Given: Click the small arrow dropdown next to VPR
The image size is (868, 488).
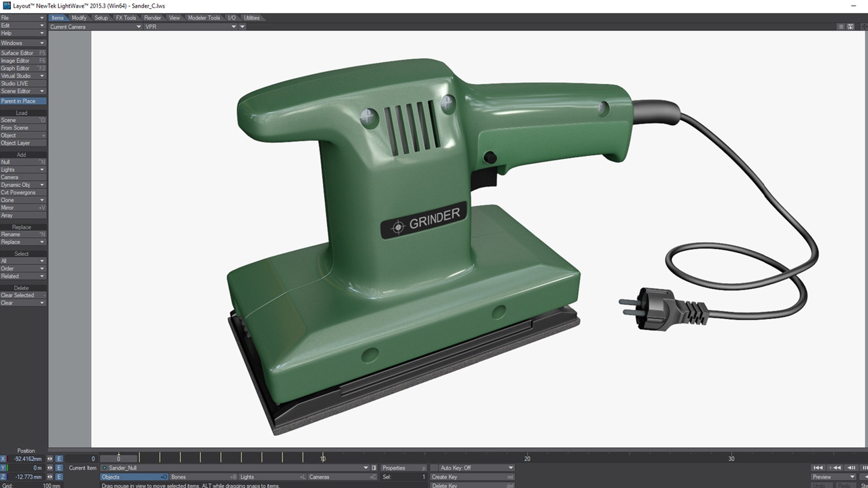Looking at the screenshot, I should point(242,27).
